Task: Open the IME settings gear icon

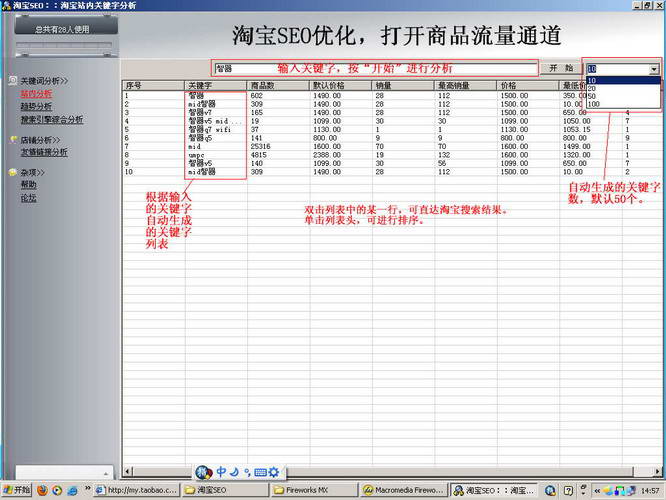Action: click(x=274, y=472)
